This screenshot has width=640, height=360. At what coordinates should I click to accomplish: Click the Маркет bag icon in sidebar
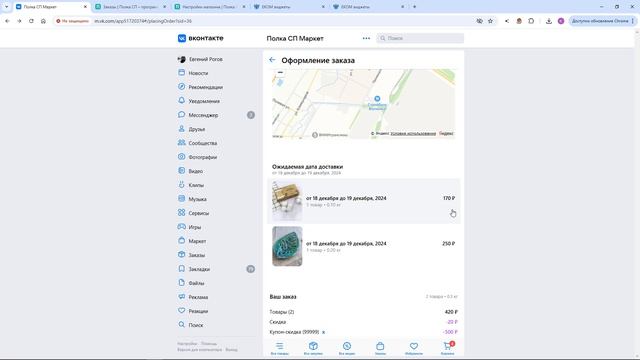[x=182, y=241]
